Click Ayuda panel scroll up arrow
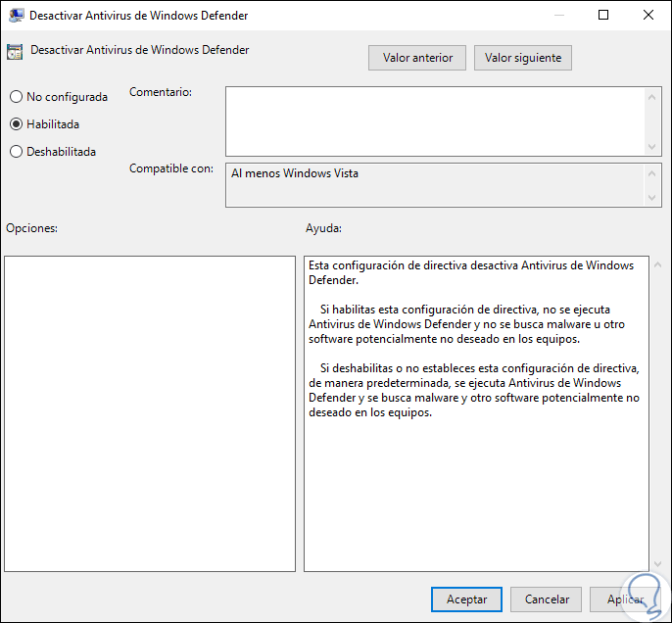Screen dimensions: 672x623 658,264
